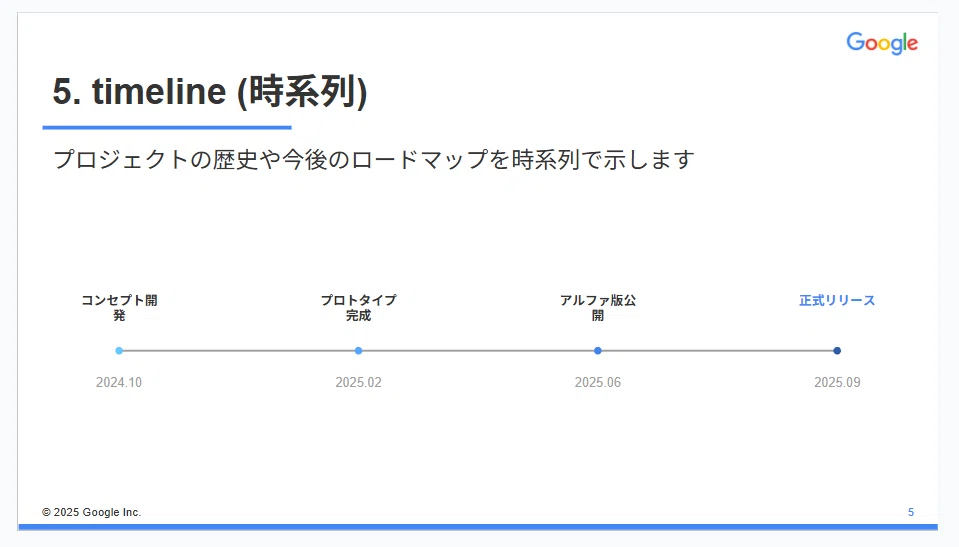Screen dimensions: 959x547
Task: Click the コンセプト開発 milestone label
Action: 119,308
